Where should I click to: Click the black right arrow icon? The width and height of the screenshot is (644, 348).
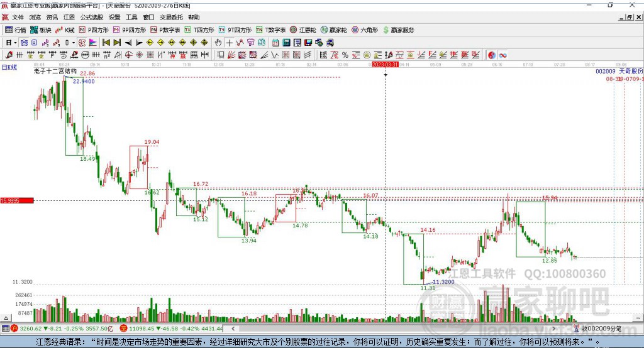(x=139, y=43)
